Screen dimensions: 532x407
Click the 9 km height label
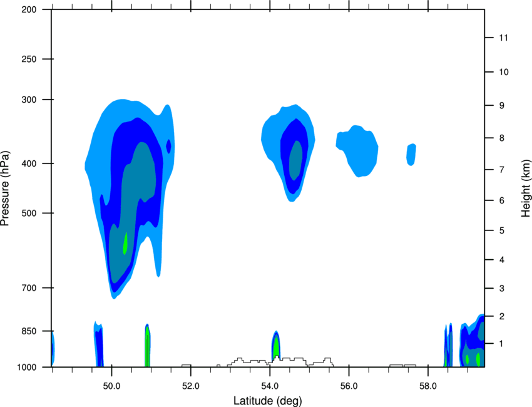click(502, 106)
